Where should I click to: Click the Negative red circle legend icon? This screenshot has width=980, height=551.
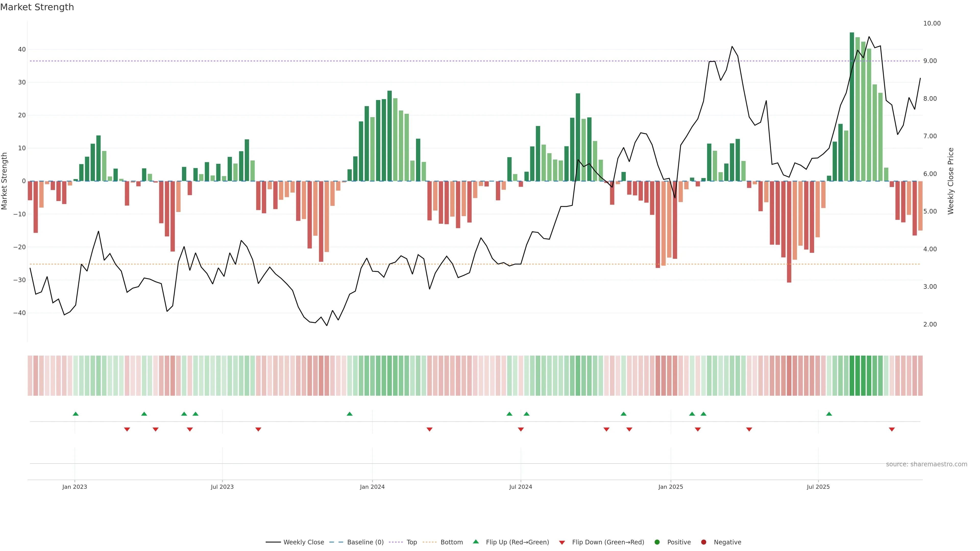pos(703,542)
